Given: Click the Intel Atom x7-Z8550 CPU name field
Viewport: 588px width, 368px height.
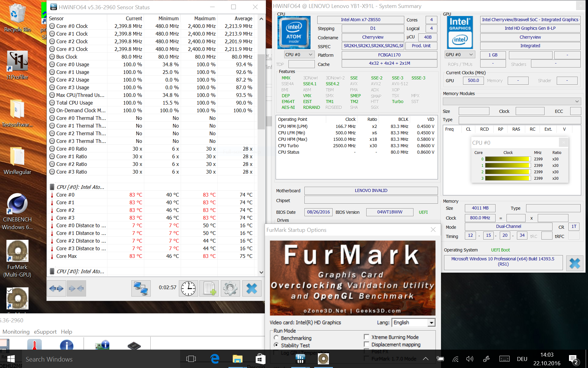Looking at the screenshot, I should coord(360,20).
